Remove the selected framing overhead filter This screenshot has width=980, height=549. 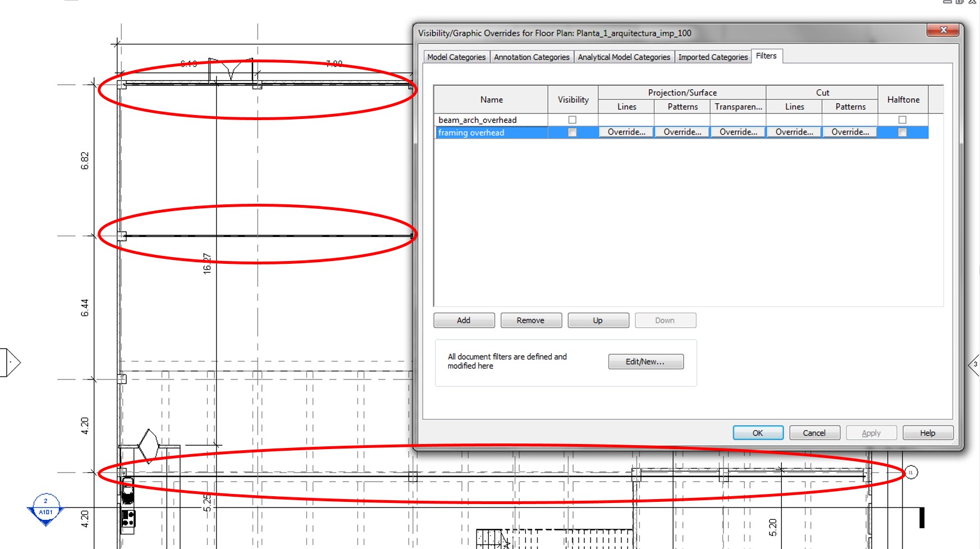click(530, 320)
